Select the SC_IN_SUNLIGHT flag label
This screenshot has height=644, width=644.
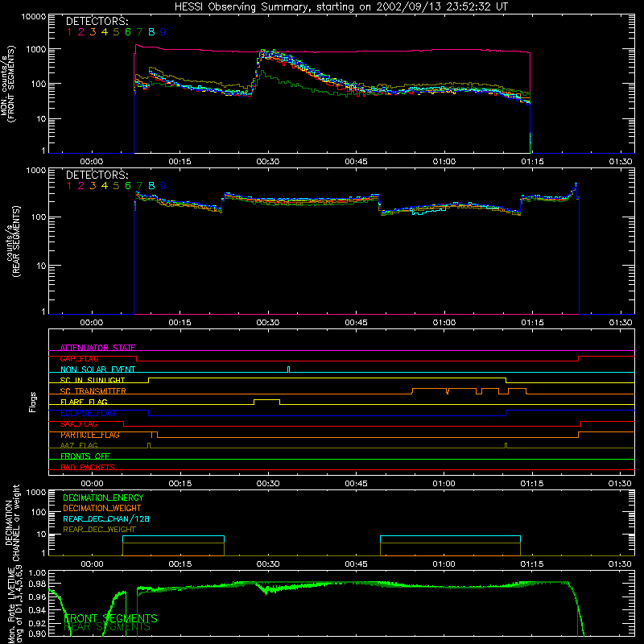click(x=93, y=380)
